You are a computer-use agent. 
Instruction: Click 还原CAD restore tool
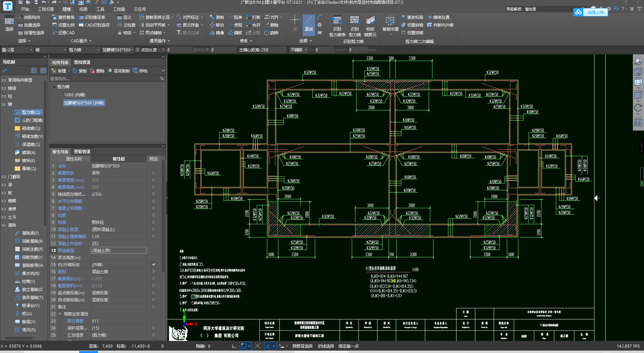(63, 33)
